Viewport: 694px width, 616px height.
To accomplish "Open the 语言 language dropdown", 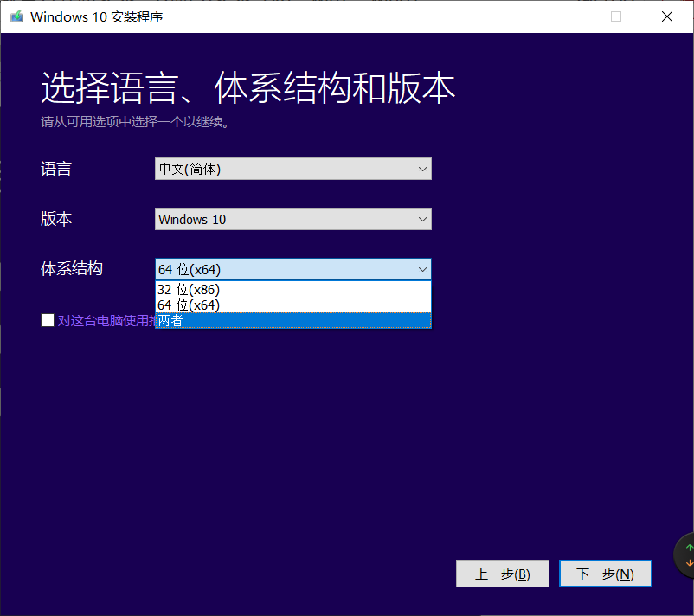I will tap(293, 169).
